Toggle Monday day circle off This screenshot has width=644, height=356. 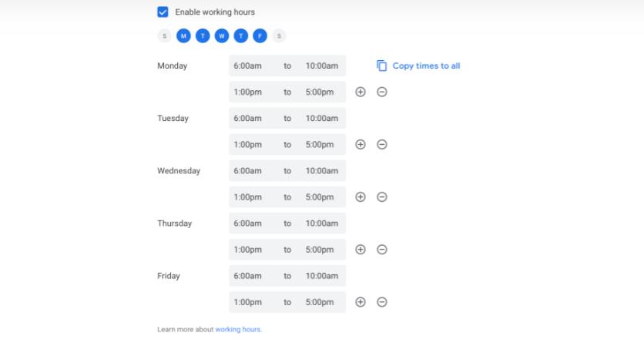(x=183, y=35)
